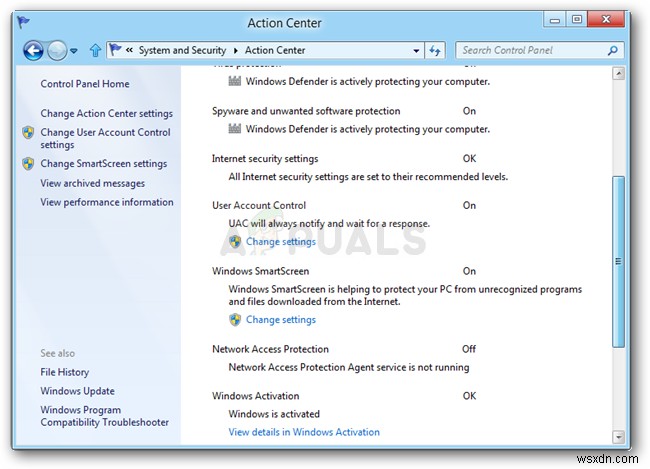Click shield icon under Windows SmartScreen section
Viewport: 650px width, 469px height.
[235, 319]
